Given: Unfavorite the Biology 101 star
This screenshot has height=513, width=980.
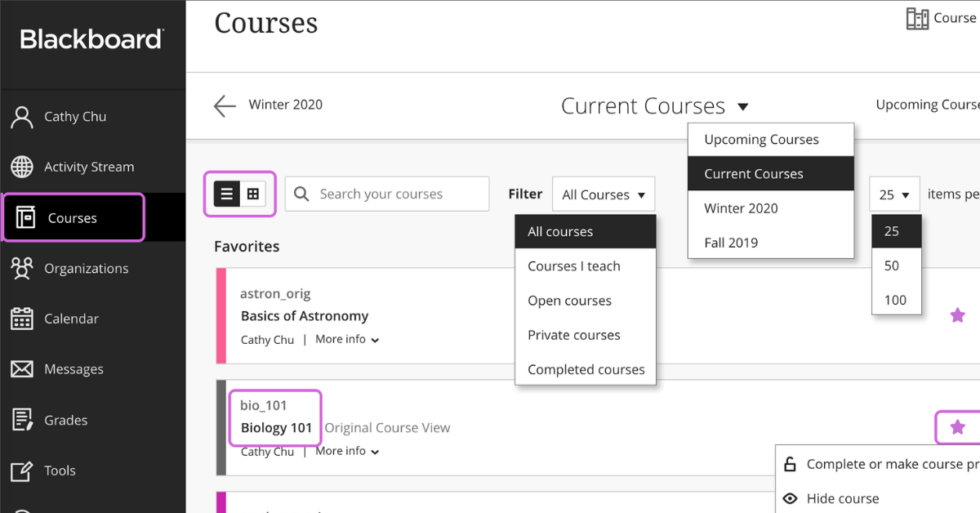Looking at the screenshot, I should pos(957,427).
